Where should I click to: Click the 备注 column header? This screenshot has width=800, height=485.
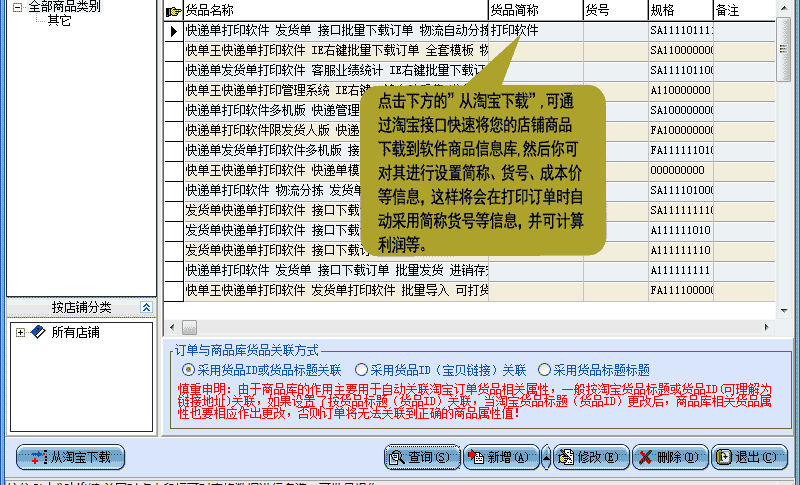tap(744, 10)
